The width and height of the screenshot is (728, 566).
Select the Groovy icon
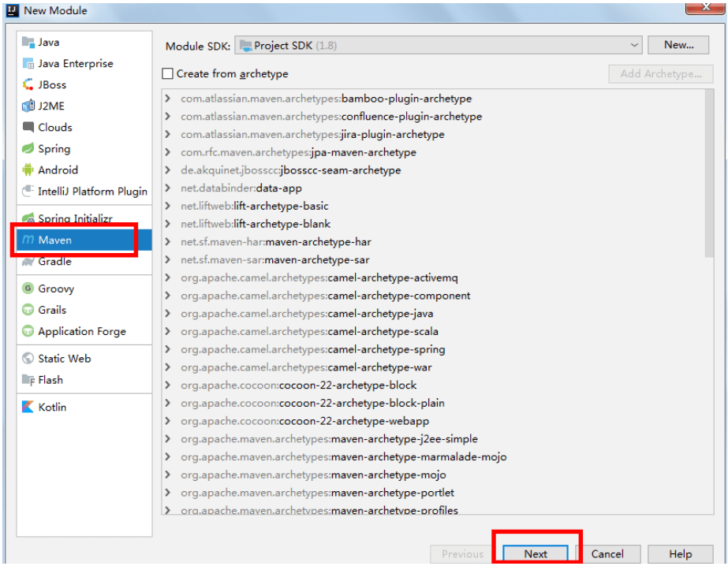click(28, 289)
